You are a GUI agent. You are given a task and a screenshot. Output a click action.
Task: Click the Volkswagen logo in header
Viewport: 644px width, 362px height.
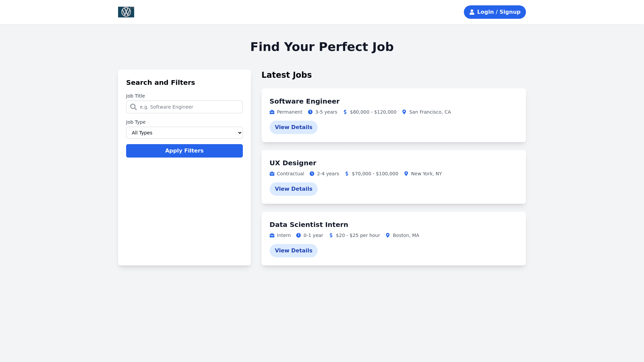[126, 12]
